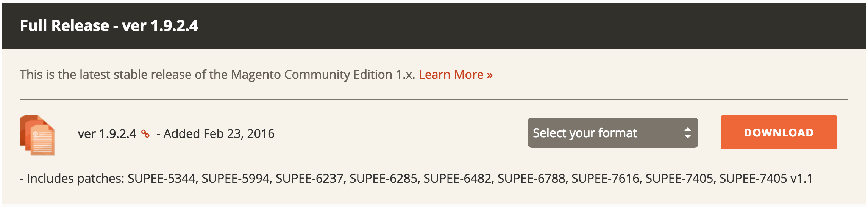
Task: Select the SUPEE-6237 patch name
Action: (x=309, y=179)
